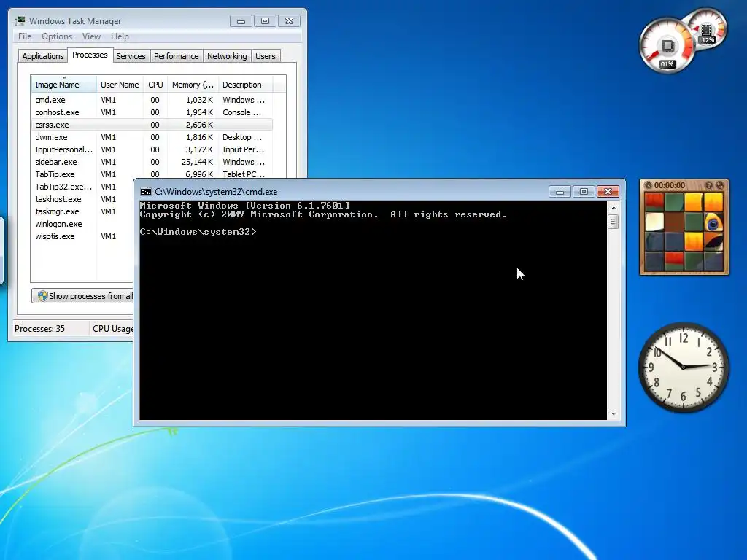Click the analog clock gadget

point(683,367)
